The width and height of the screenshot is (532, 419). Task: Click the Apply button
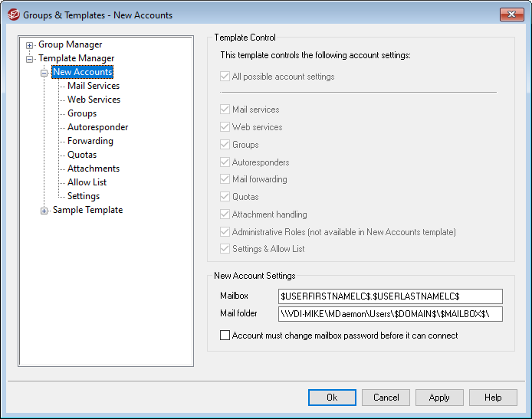click(439, 398)
